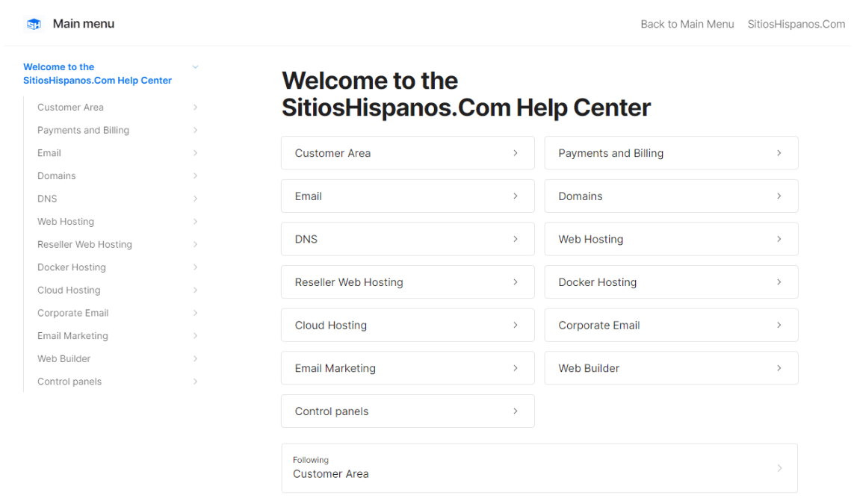
Task: Go Back to Main Menu
Action: pos(687,24)
